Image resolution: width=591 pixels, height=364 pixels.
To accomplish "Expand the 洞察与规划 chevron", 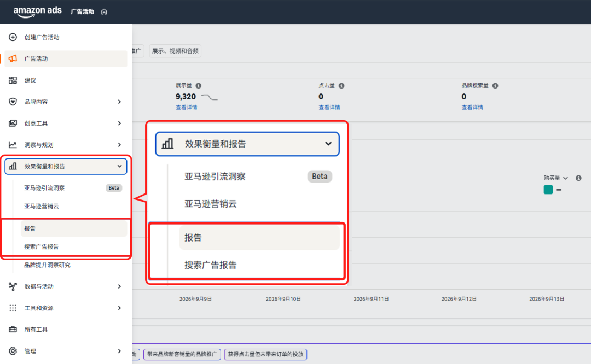I will (x=119, y=144).
